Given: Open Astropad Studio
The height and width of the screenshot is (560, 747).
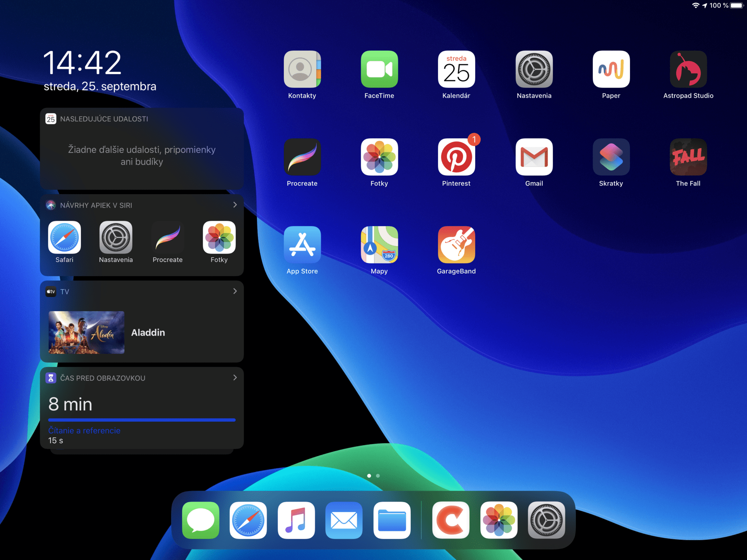Looking at the screenshot, I should 688,69.
